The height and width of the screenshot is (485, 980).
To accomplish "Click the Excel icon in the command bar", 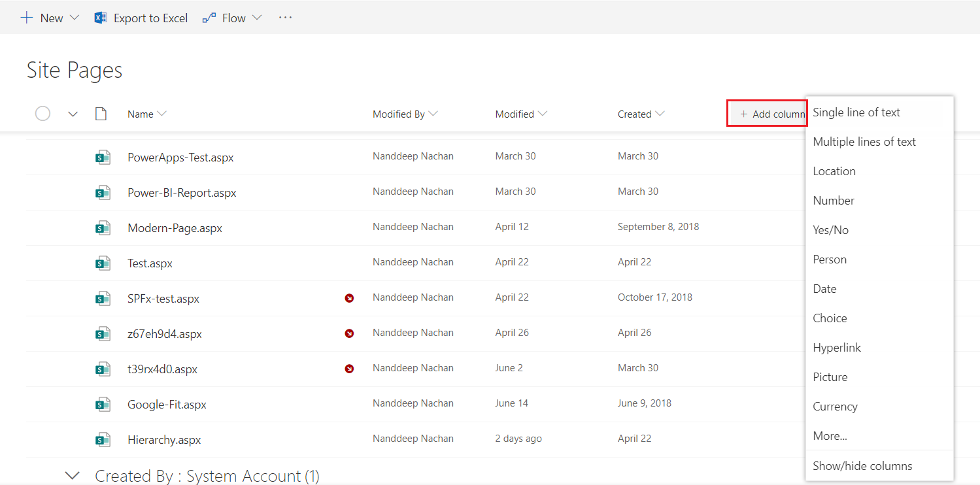I will click(x=100, y=18).
